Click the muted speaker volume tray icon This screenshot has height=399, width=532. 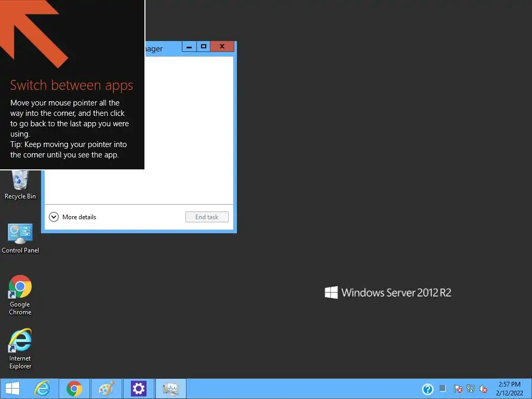[x=483, y=389]
